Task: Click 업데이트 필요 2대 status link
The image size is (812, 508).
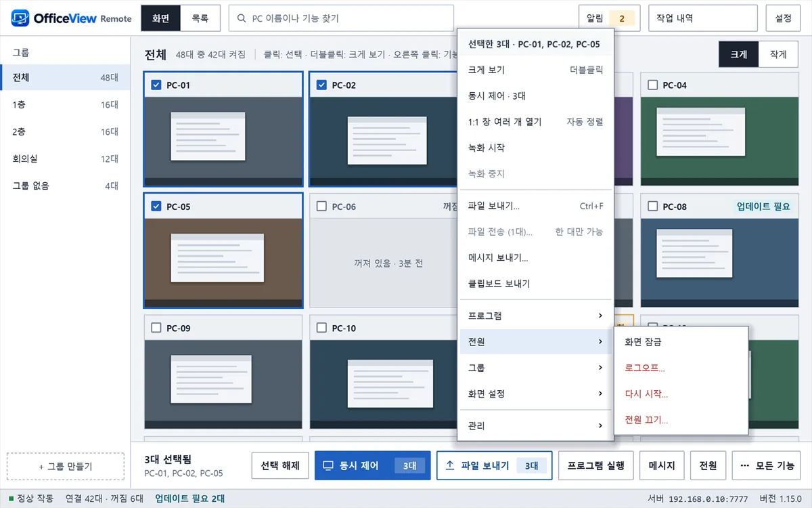Action: pyautogui.click(x=190, y=499)
